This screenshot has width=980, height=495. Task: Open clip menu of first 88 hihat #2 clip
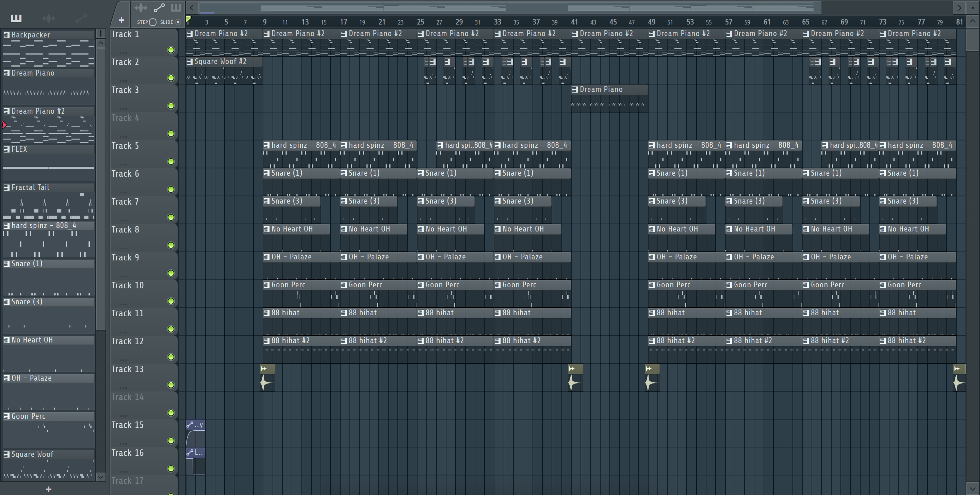(x=267, y=340)
